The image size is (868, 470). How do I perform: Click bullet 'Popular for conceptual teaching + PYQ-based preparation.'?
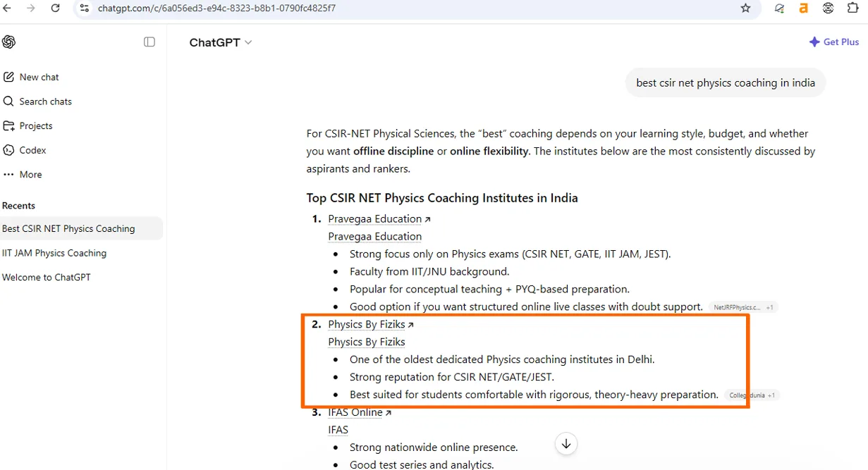click(489, 290)
